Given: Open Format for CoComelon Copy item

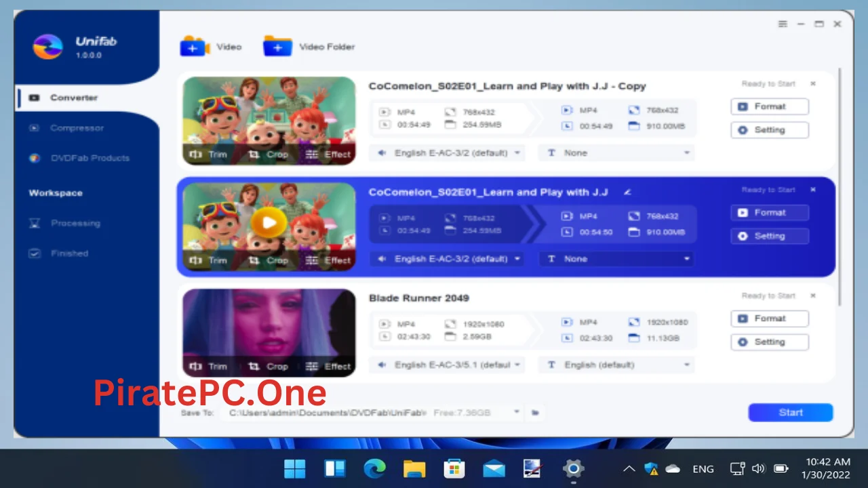Looking at the screenshot, I should pos(770,106).
